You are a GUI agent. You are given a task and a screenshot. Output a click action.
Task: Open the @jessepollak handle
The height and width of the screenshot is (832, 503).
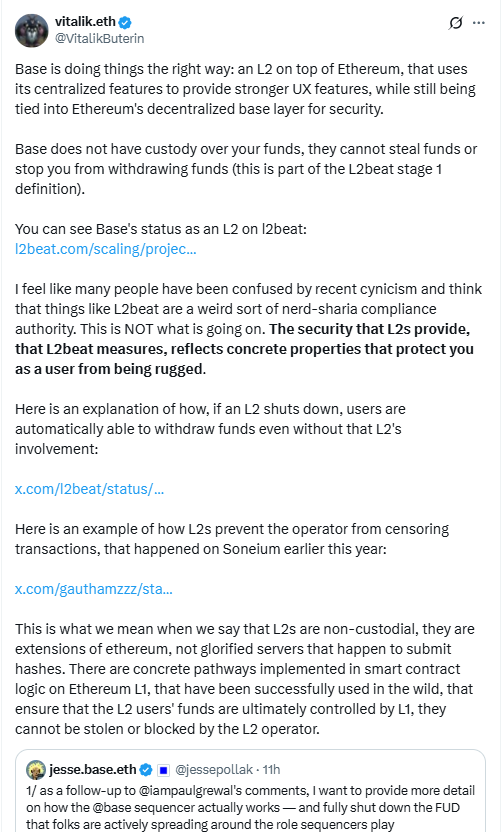(x=214, y=769)
